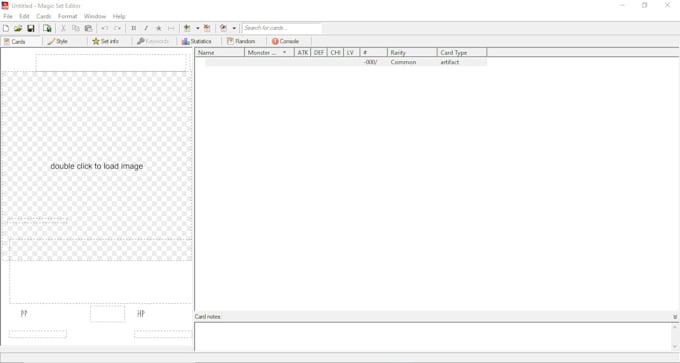Open the Cards menu
This screenshot has width=680, height=363.
(x=44, y=16)
